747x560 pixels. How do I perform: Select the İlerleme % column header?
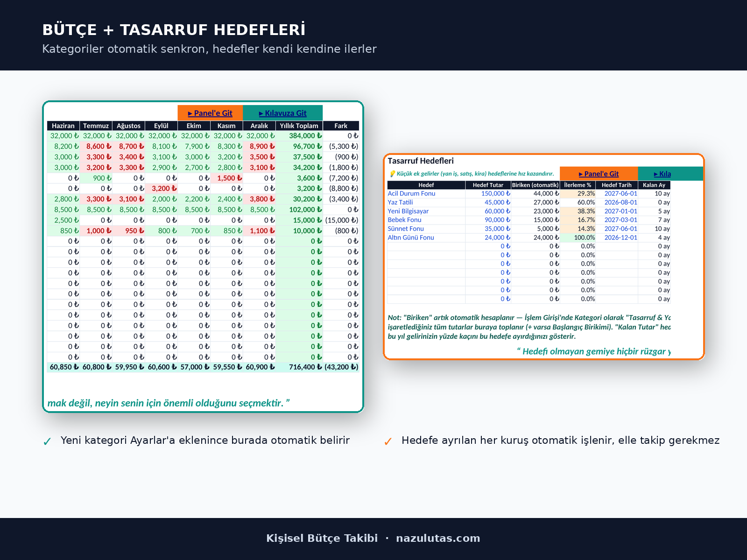pyautogui.click(x=578, y=185)
